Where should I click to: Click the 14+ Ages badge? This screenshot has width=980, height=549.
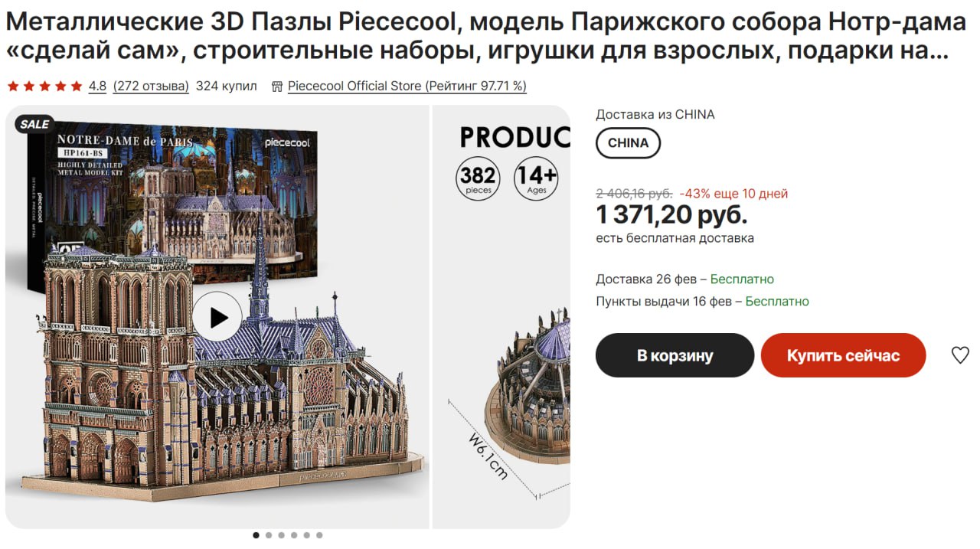coord(536,178)
